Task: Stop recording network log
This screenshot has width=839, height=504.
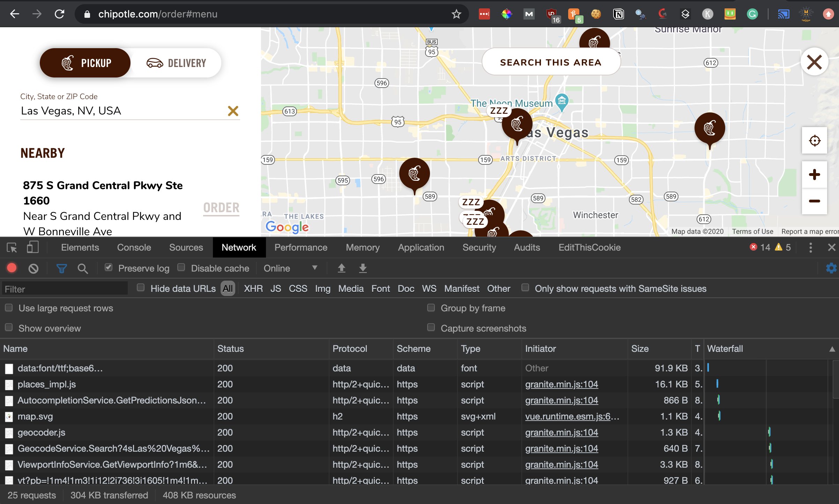Action: [12, 268]
